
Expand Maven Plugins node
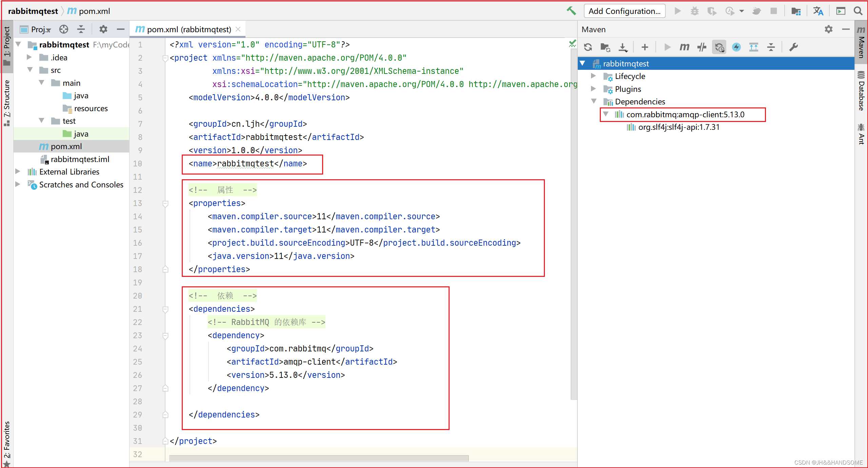click(593, 89)
